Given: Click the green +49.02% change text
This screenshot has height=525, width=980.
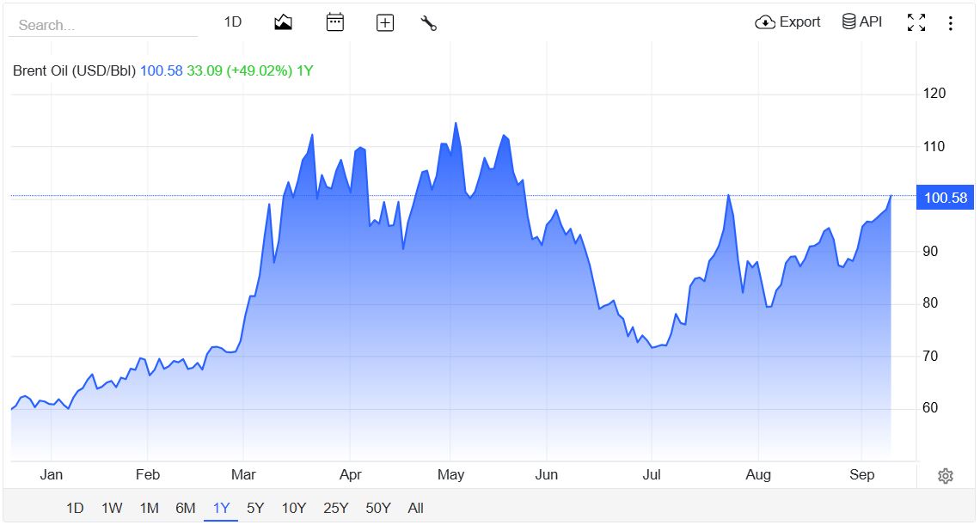Looking at the screenshot, I should (x=260, y=70).
